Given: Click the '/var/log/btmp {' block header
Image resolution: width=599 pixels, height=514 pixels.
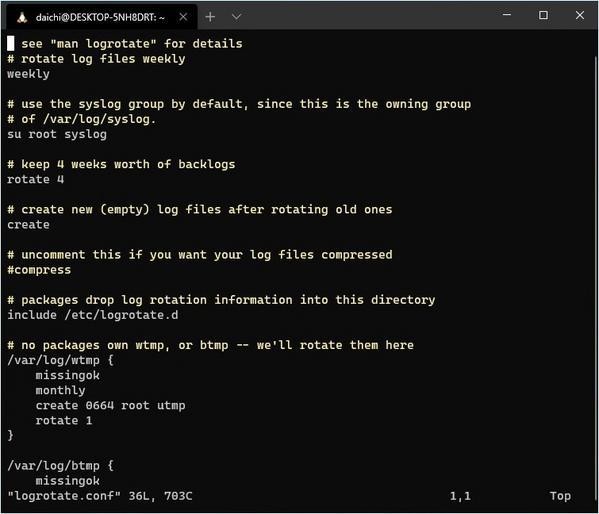Looking at the screenshot, I should [x=60, y=465].
